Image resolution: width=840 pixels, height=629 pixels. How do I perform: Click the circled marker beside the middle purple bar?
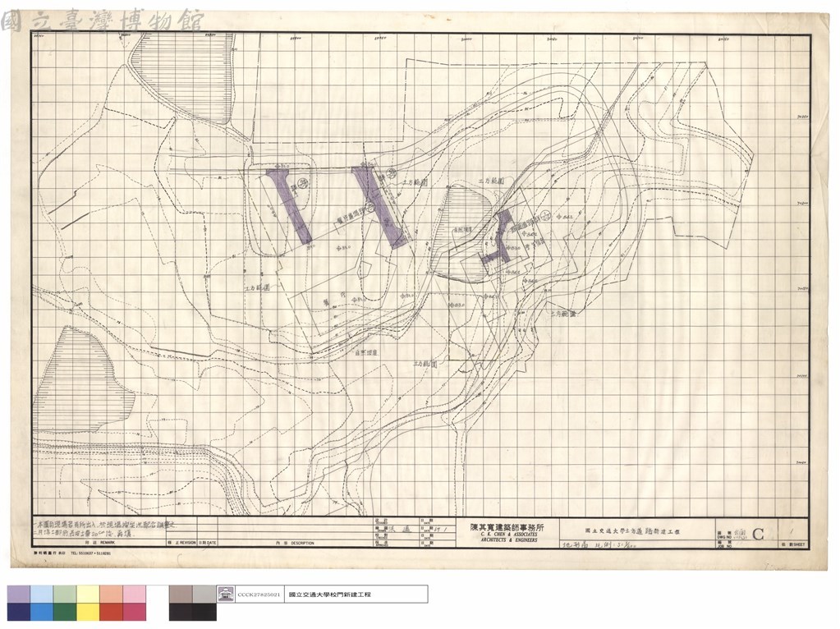click(392, 172)
